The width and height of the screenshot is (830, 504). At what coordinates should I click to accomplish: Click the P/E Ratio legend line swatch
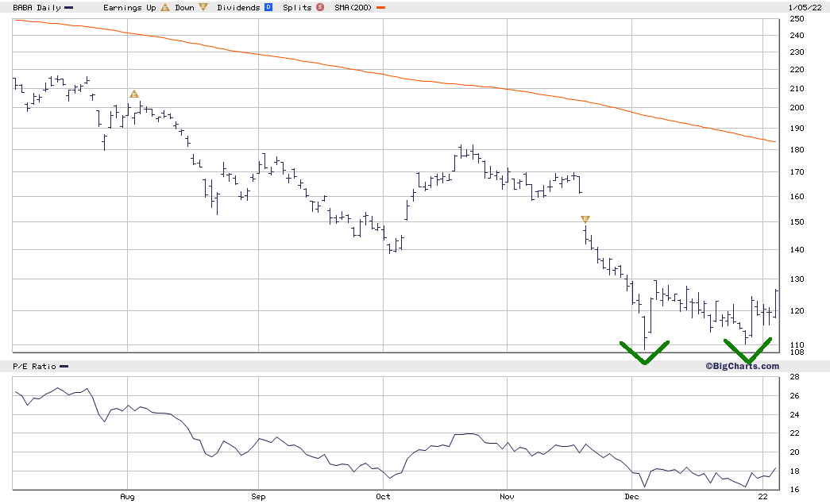click(64, 367)
